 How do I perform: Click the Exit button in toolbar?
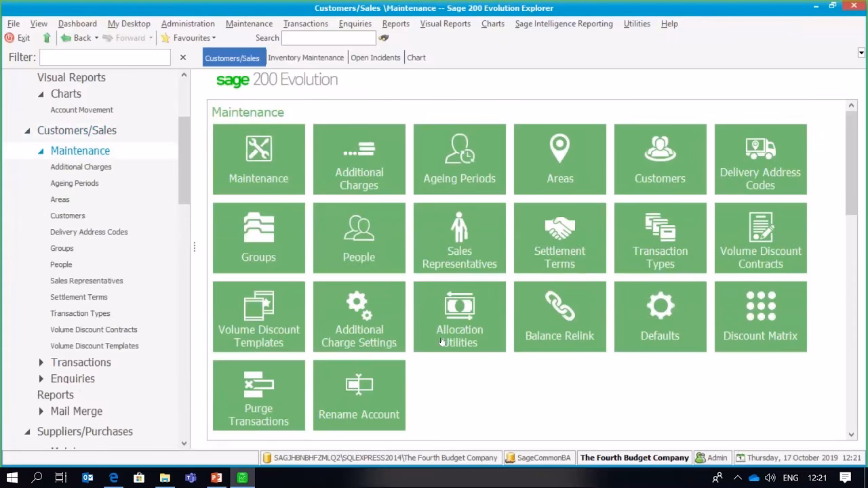(18, 38)
